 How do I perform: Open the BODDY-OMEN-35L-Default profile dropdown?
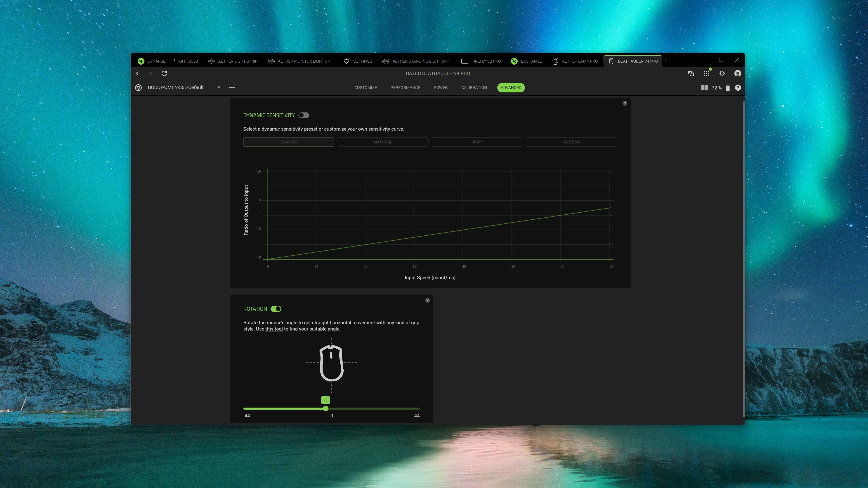coord(185,88)
